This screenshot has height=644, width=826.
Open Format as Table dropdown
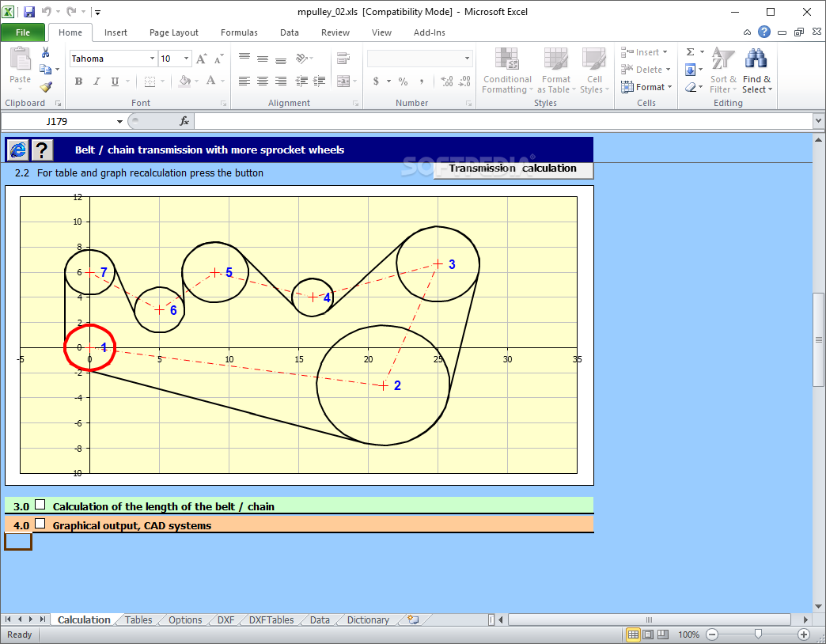point(556,71)
